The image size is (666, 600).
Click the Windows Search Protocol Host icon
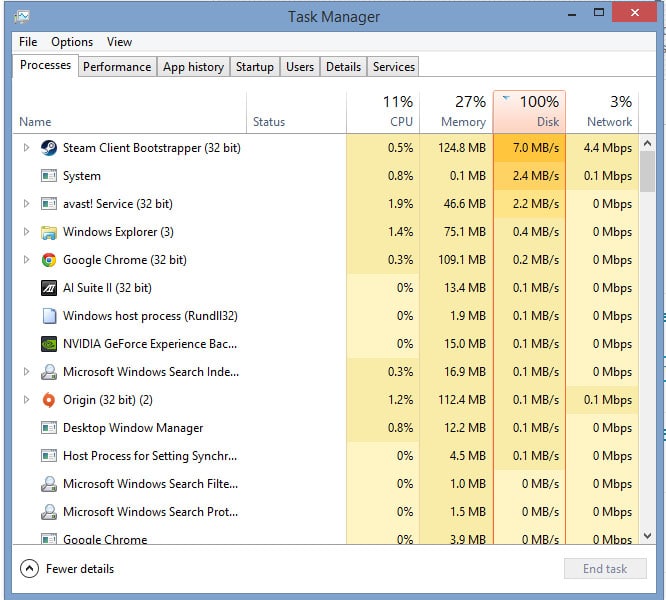(x=49, y=512)
